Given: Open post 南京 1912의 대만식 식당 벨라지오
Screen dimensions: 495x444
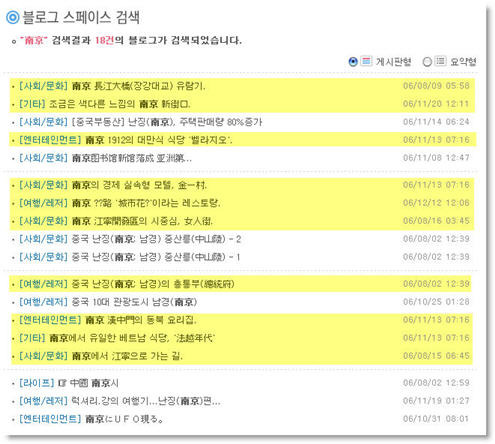Looking at the screenshot, I should pos(159,140).
